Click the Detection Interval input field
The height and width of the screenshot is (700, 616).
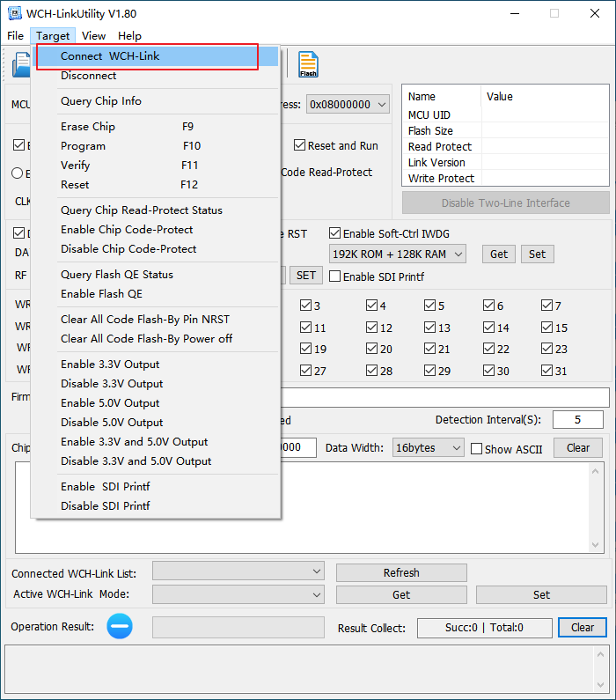[x=577, y=420]
